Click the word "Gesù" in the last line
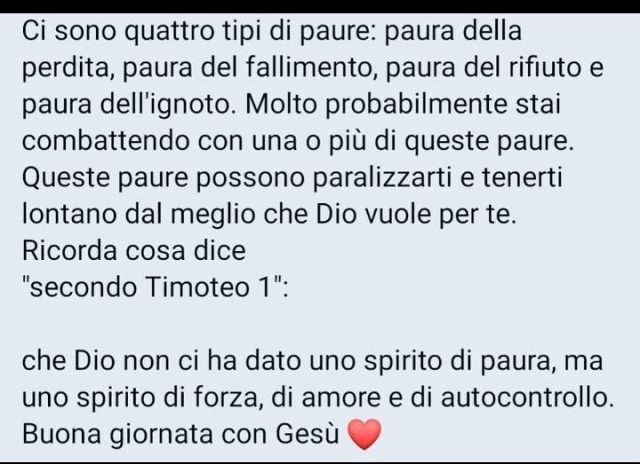The width and height of the screenshot is (640, 464). (307, 433)
